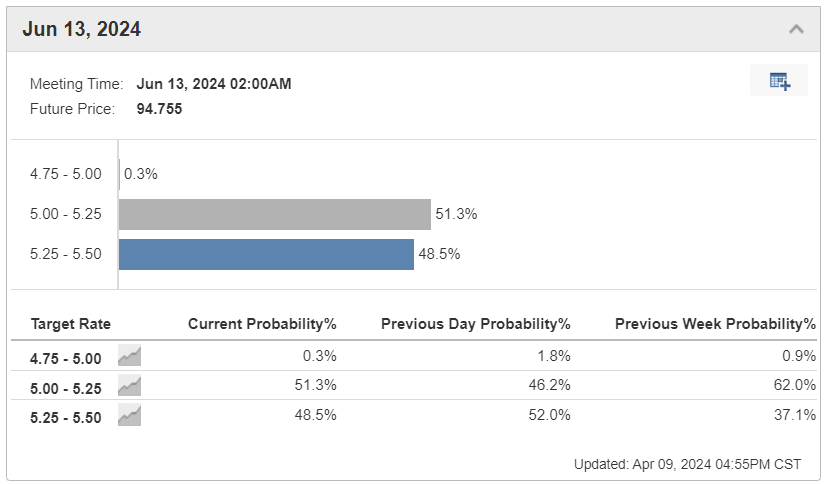
Task: Select the 5.25 - 5.50 label in table
Action: click(x=66, y=418)
